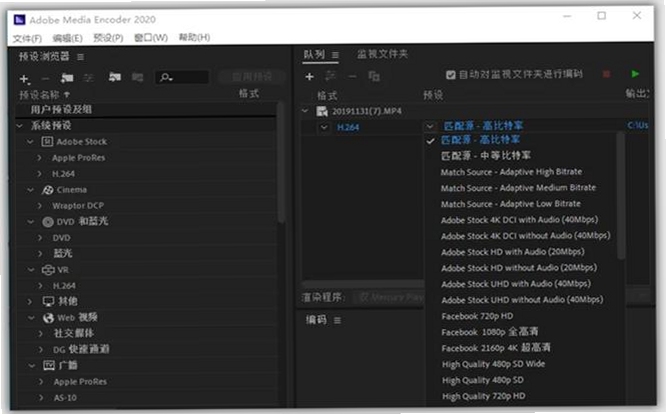
Task: Expand the DG 快速通道 item
Action: coord(41,349)
